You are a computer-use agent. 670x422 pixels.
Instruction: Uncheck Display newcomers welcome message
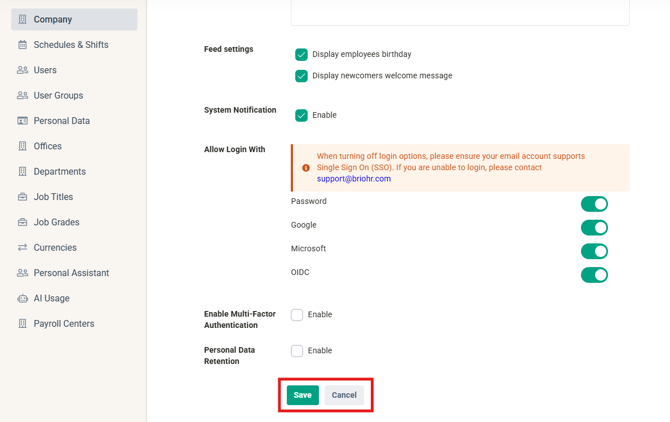[x=301, y=76]
